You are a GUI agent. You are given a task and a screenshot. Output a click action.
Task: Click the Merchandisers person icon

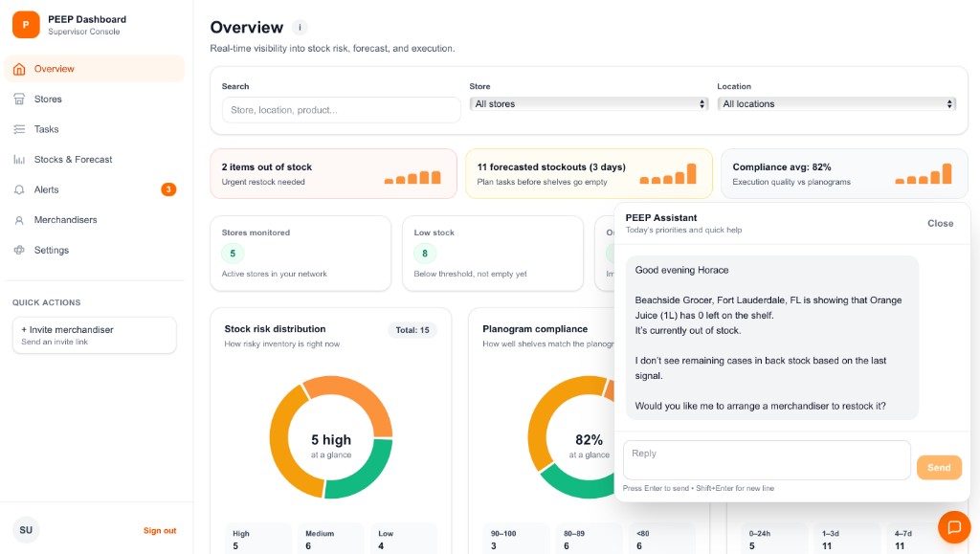click(19, 220)
